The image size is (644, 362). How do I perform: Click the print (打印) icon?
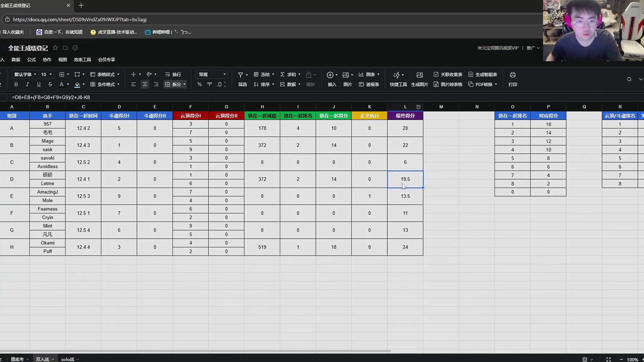[x=512, y=75]
